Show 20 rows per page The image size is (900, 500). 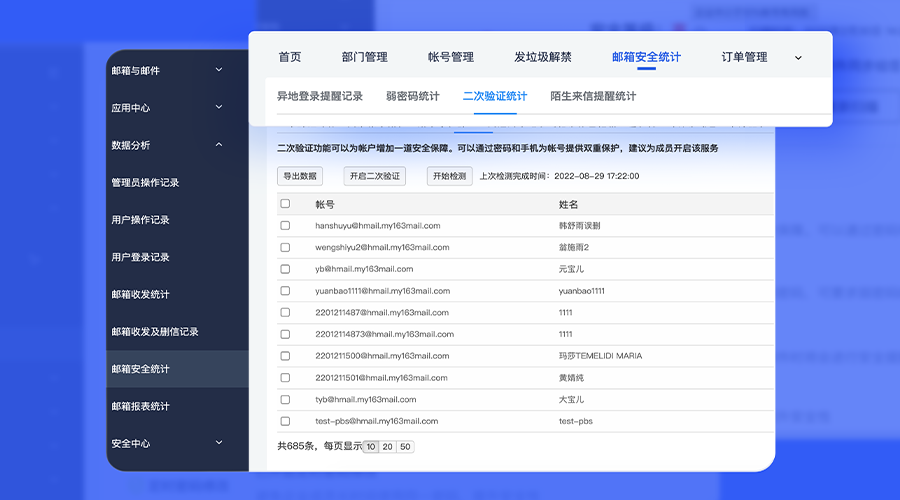[388, 447]
